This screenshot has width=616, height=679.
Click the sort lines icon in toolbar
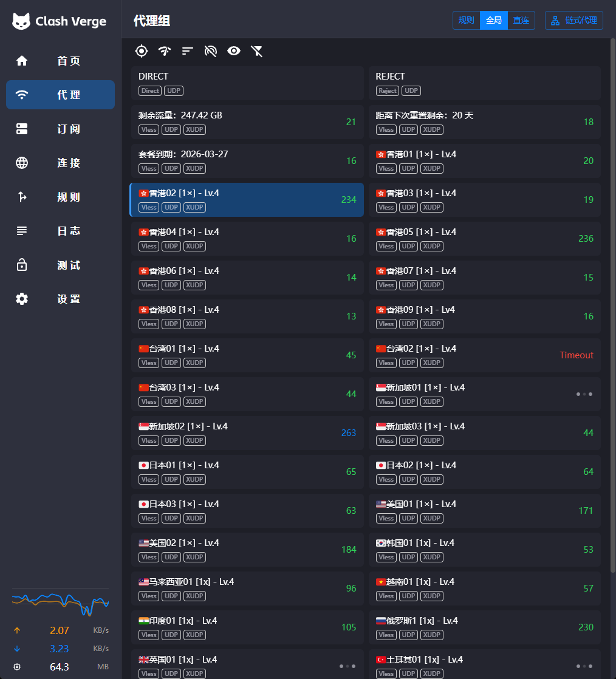(x=188, y=51)
